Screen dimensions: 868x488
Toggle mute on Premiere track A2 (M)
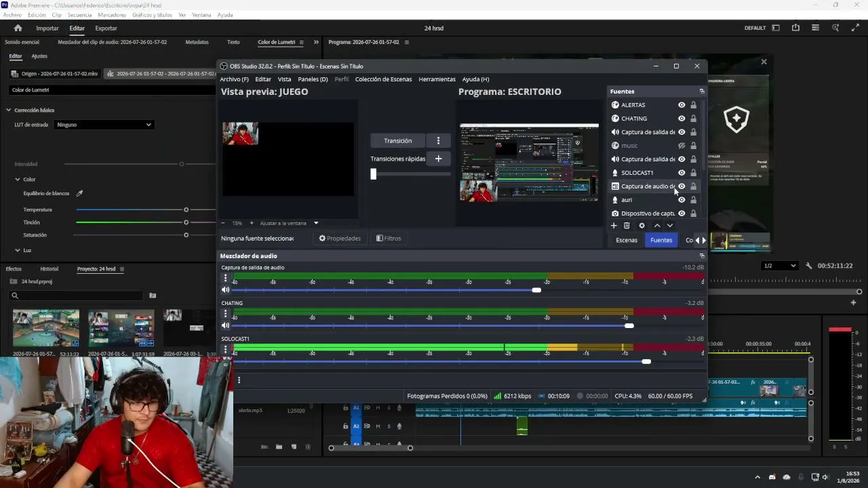[378, 426]
